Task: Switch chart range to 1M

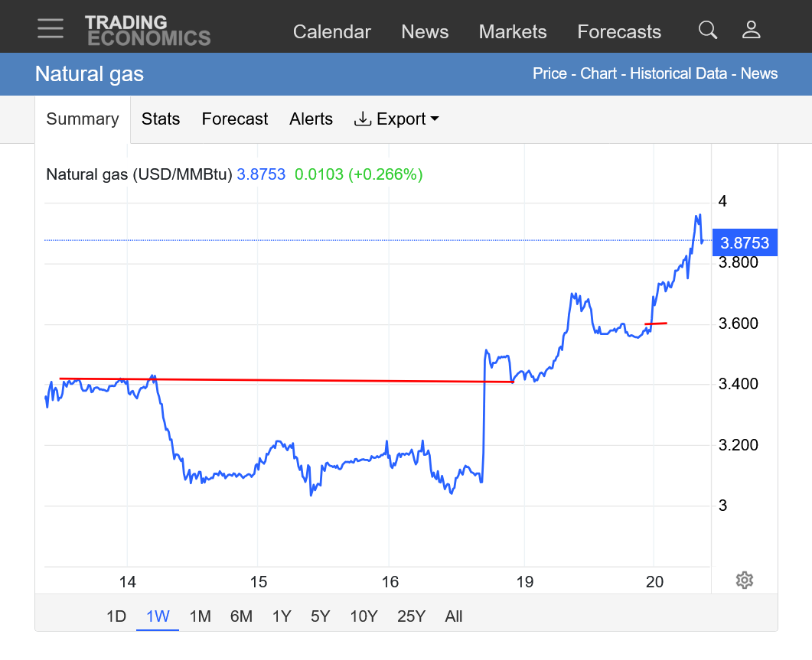Action: click(x=200, y=616)
